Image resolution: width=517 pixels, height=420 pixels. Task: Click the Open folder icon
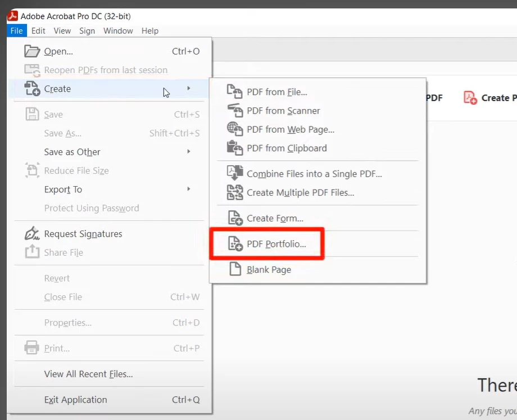click(32, 51)
